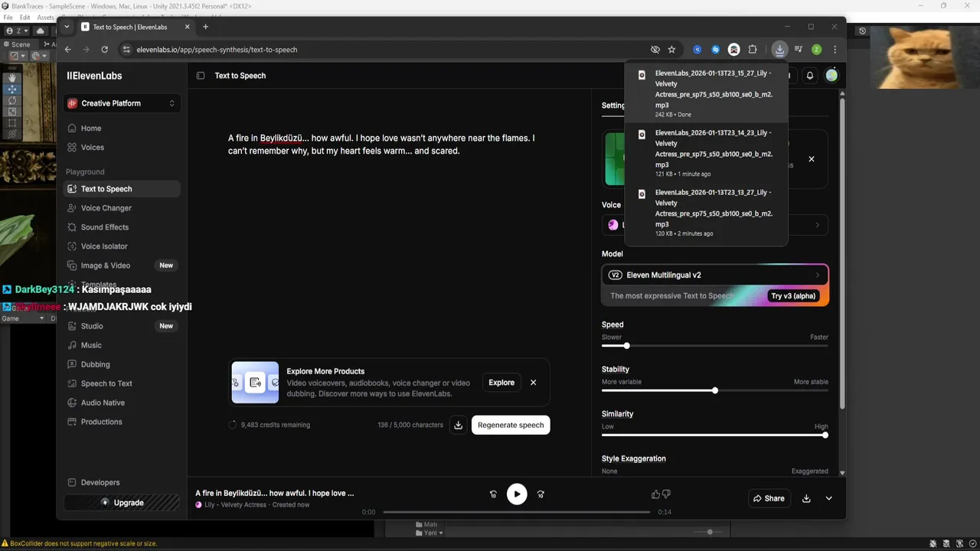980x551 pixels.
Task: Open the Eleven Multilingual v2 model selector
Action: pyautogui.click(x=715, y=275)
